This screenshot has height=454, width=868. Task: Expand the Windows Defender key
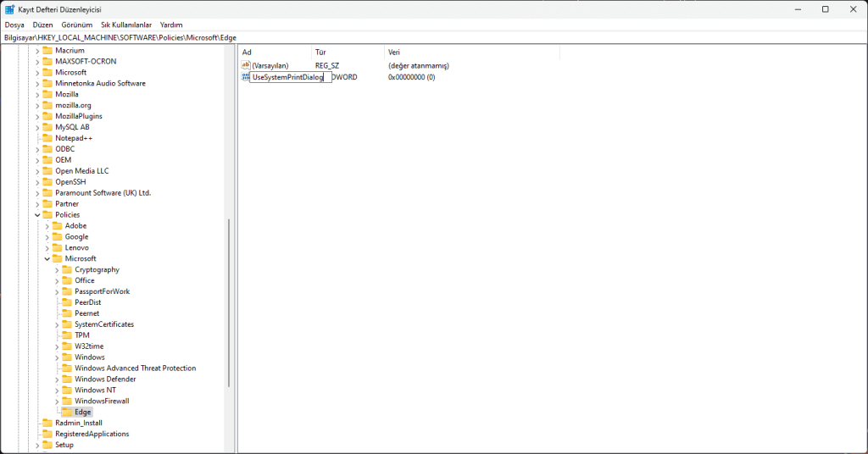[57, 379]
